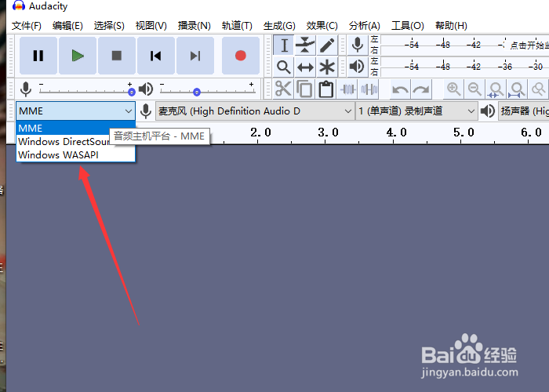This screenshot has height=392, width=549.
Task: Click the Pause playback button
Action: pos(38,56)
